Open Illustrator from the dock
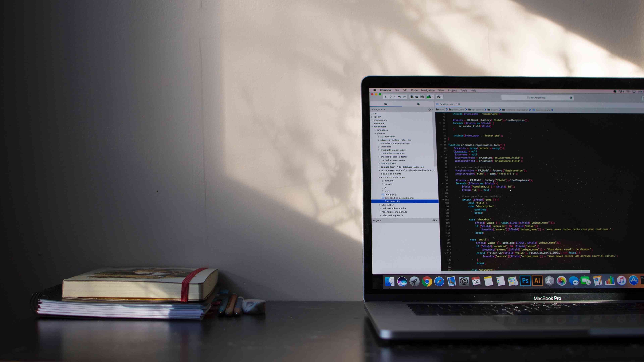The height and width of the screenshot is (362, 644). point(537,281)
